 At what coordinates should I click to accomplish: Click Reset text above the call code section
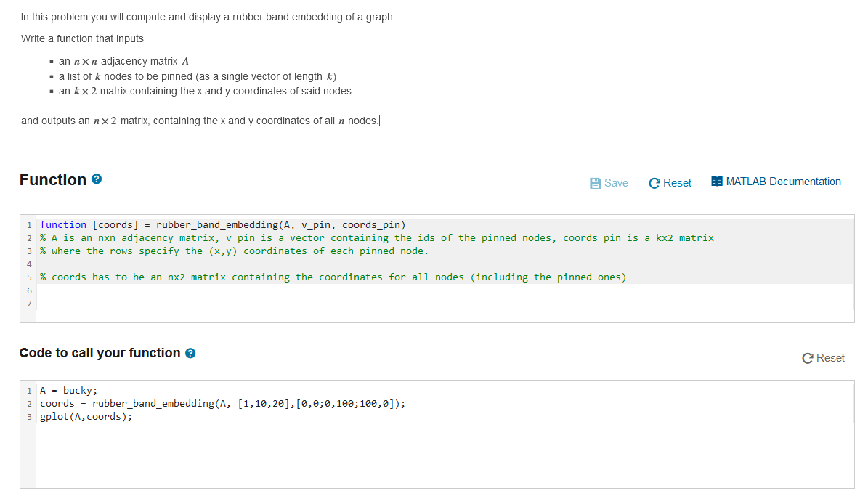pos(830,358)
